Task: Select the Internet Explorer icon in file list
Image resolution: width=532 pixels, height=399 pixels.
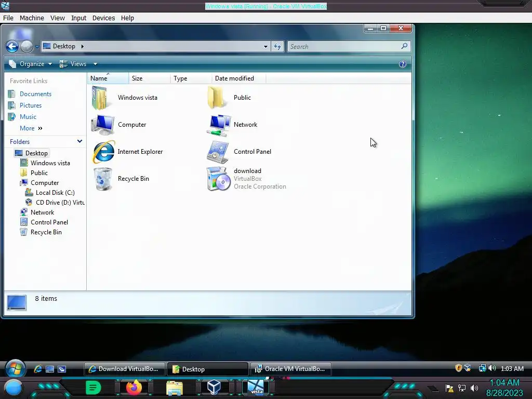Action: click(103, 152)
